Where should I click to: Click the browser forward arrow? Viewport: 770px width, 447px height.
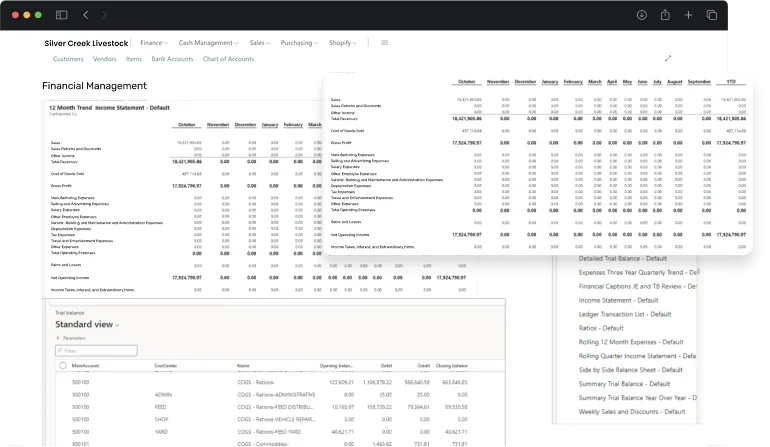pos(108,15)
